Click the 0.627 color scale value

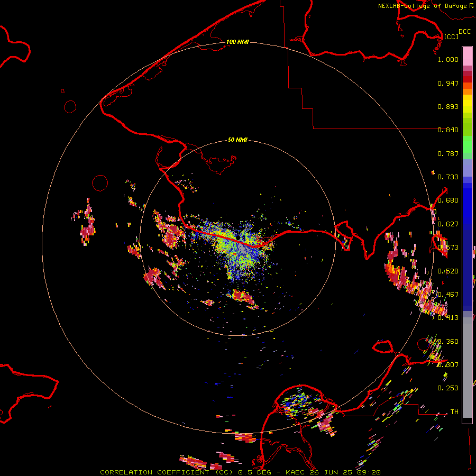448,224
